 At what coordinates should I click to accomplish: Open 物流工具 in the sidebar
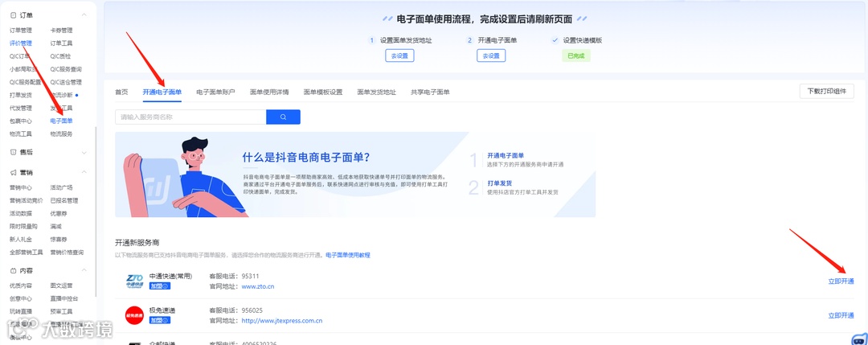[x=20, y=133]
